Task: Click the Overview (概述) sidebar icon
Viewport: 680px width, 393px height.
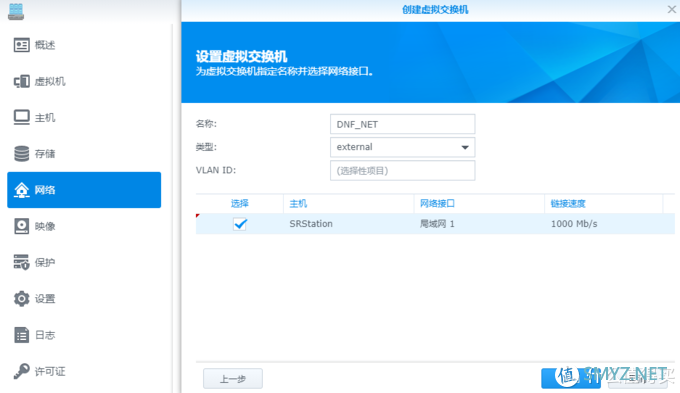Action: (x=21, y=45)
